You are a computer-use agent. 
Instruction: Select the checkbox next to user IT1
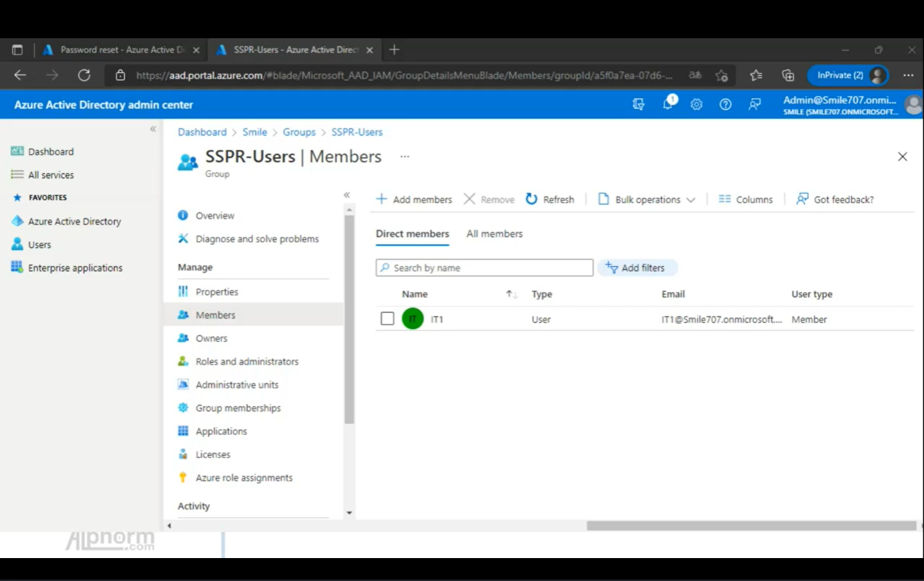click(x=387, y=319)
